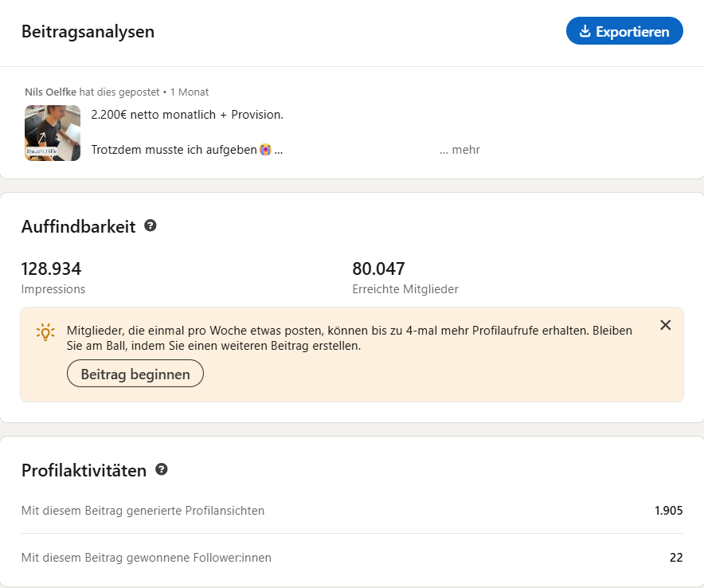Click the Beitragsanalysen page heading
The image size is (704, 588).
[88, 32]
